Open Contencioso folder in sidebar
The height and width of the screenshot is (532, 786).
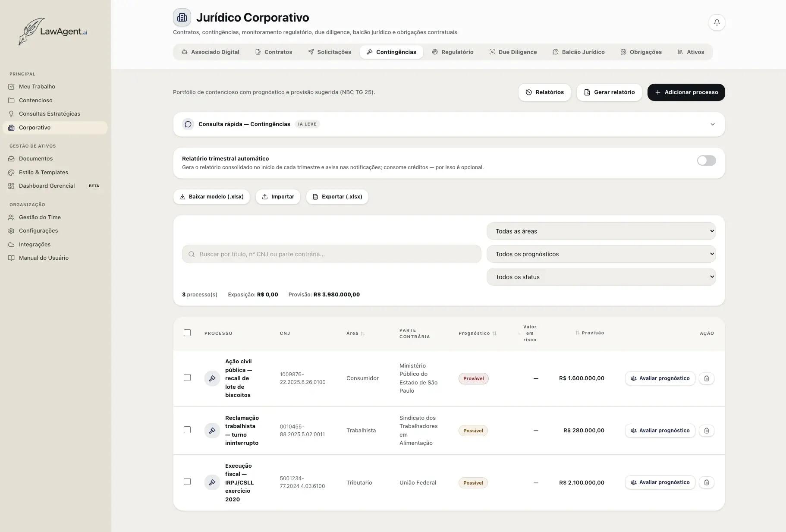(x=55, y=100)
